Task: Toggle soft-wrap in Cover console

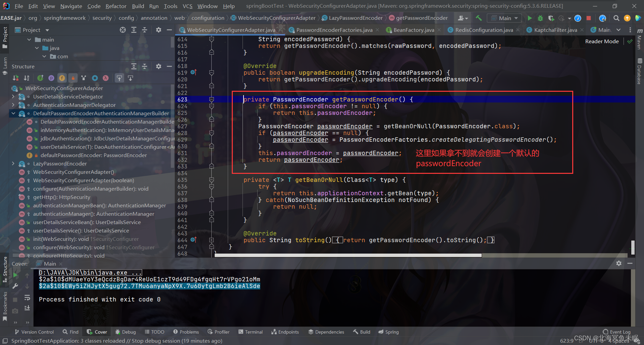Action: click(27, 298)
